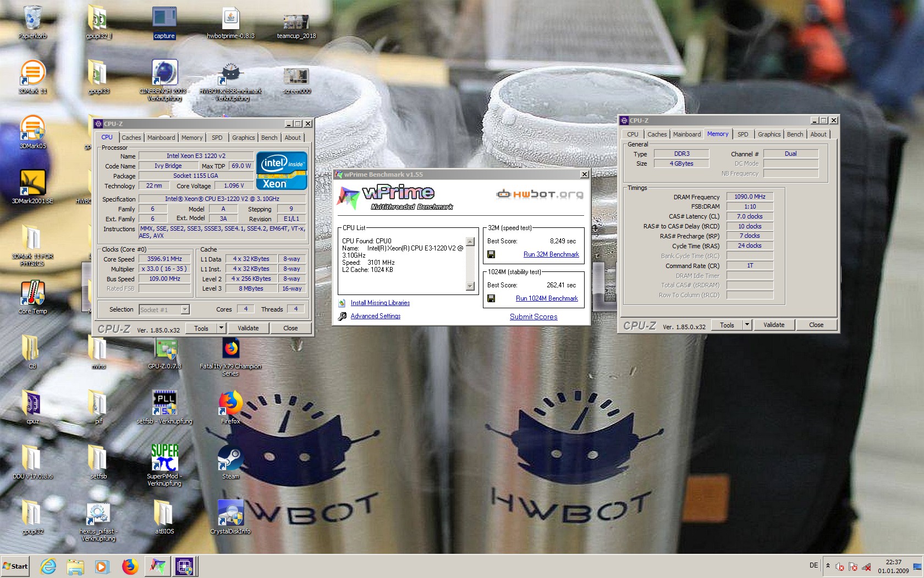Screen dimensions: 924x578
Task: Click Install Missing Libraries link
Action: click(380, 303)
